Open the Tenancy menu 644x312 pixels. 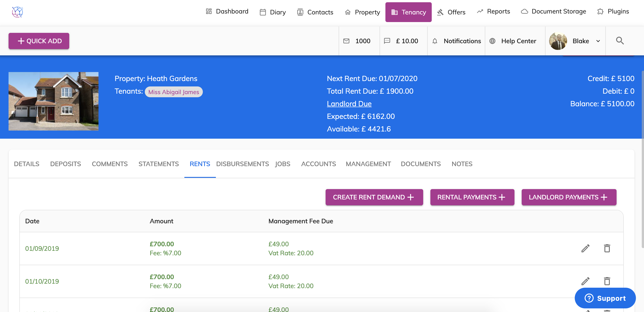pos(408,12)
